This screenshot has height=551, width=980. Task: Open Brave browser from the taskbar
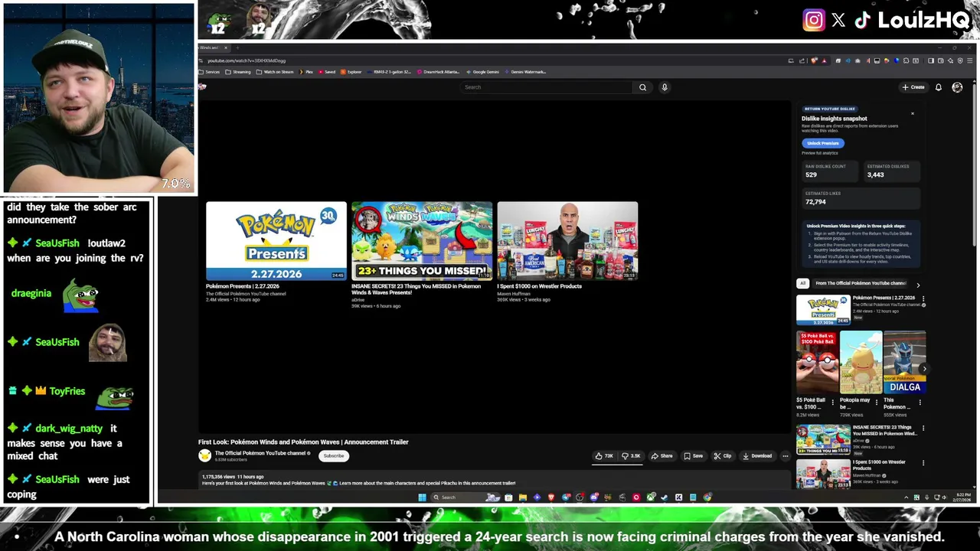[551, 497]
